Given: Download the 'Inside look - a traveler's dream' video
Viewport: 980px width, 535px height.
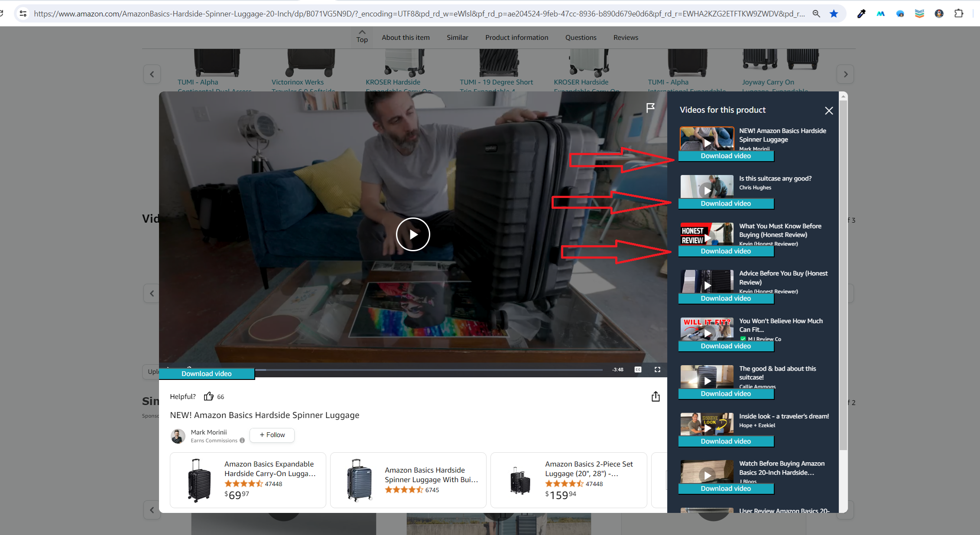Looking at the screenshot, I should tap(726, 441).
